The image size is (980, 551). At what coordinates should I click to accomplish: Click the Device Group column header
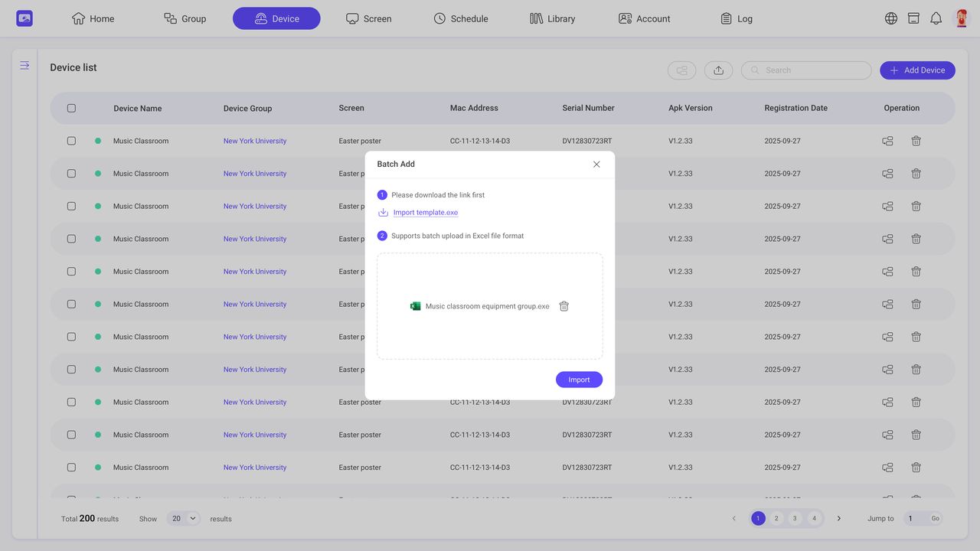pos(247,109)
